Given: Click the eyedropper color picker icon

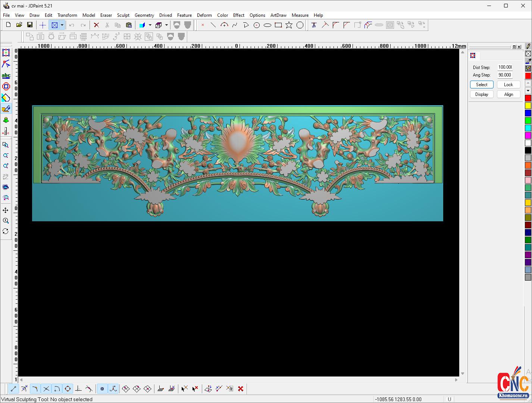Looking at the screenshot, I should (528, 61).
